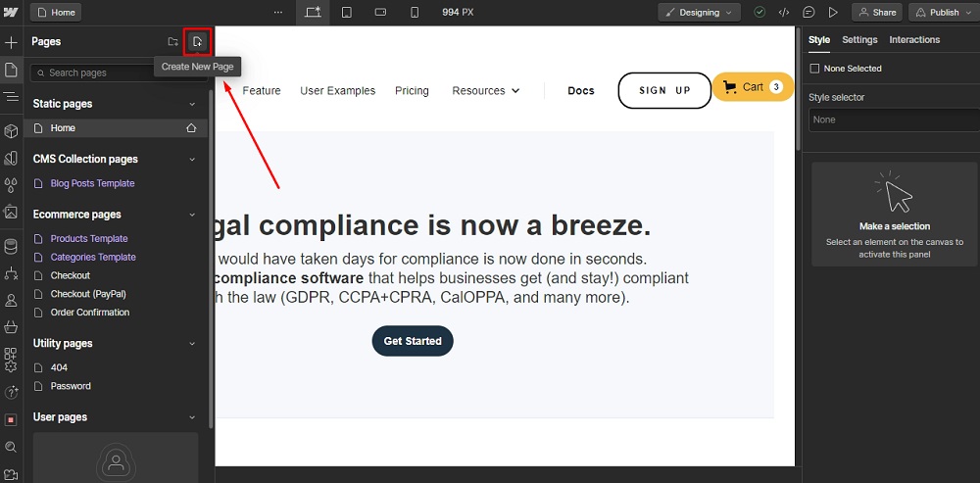Click the Preview play icon
The width and height of the screenshot is (980, 483).
(832, 13)
